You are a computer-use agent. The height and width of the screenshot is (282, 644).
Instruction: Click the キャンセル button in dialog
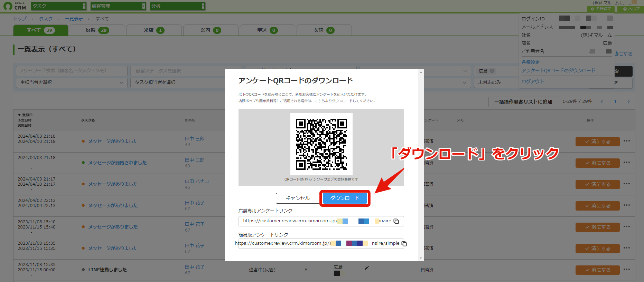pyautogui.click(x=298, y=198)
